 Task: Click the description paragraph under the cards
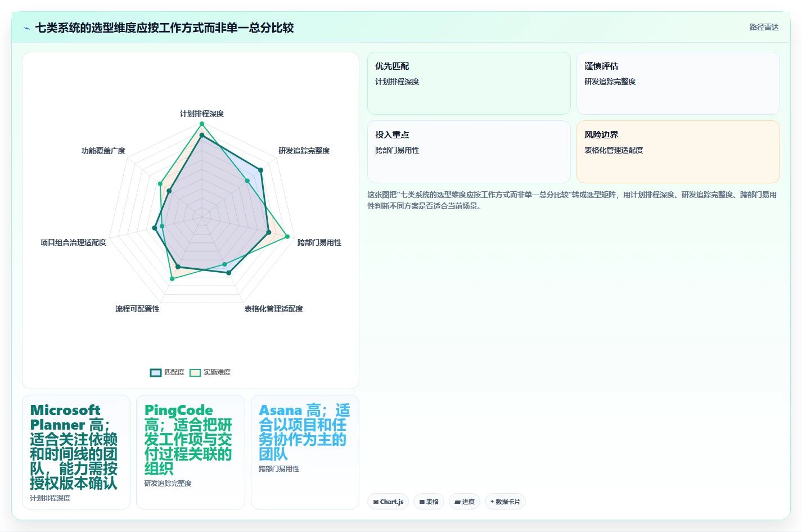click(573, 200)
